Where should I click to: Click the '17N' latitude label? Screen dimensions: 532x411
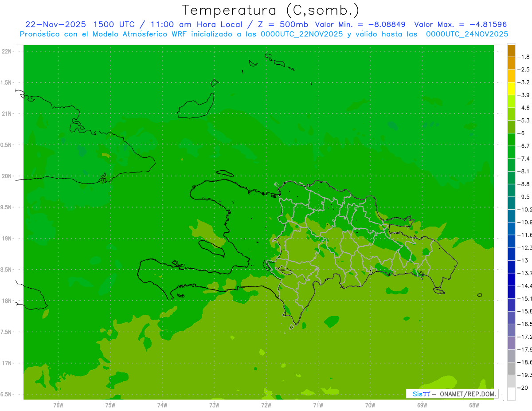[x=7, y=363]
